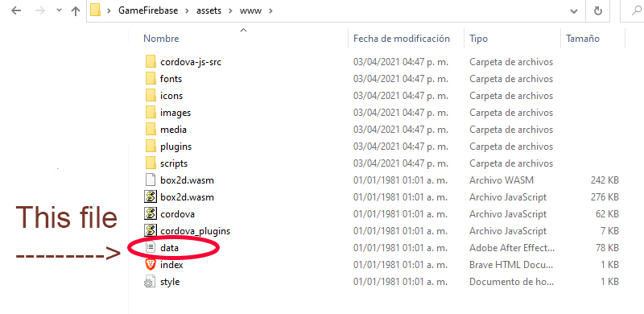The width and height of the screenshot is (644, 314).
Task: Click the style file name
Action: pyautogui.click(x=170, y=282)
